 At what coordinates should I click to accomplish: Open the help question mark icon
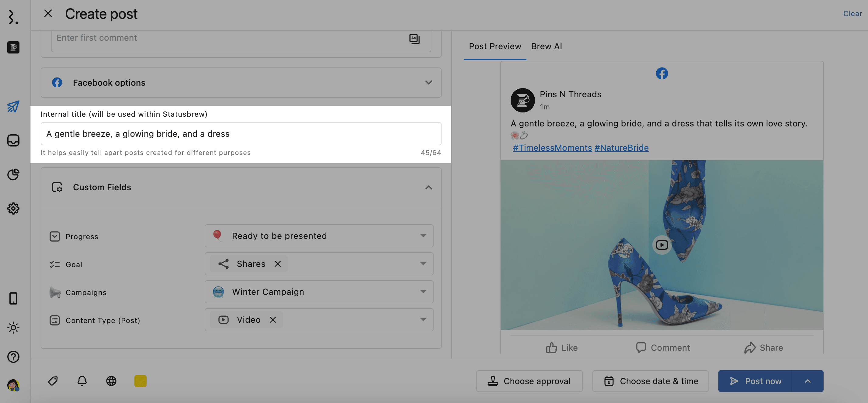pos(13,356)
